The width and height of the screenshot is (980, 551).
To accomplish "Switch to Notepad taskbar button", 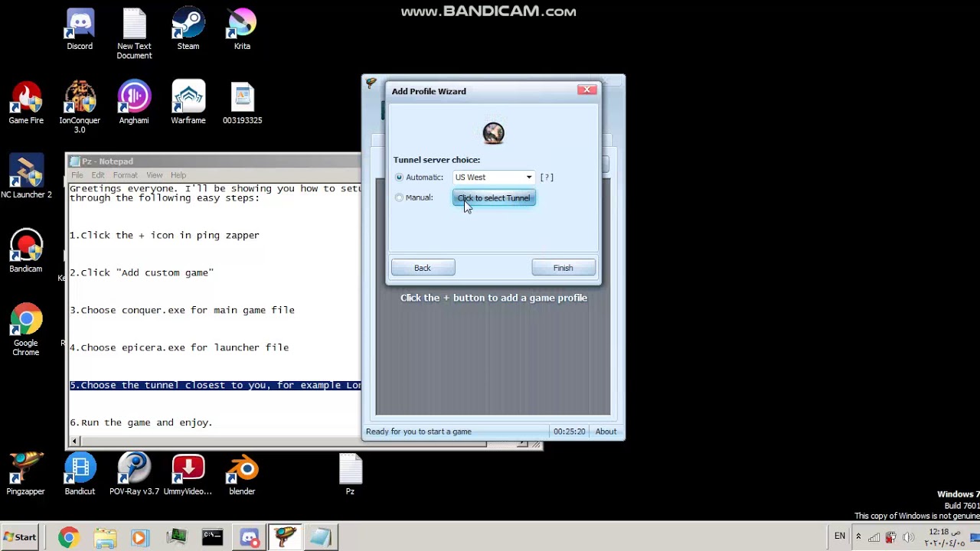I will pos(322,538).
